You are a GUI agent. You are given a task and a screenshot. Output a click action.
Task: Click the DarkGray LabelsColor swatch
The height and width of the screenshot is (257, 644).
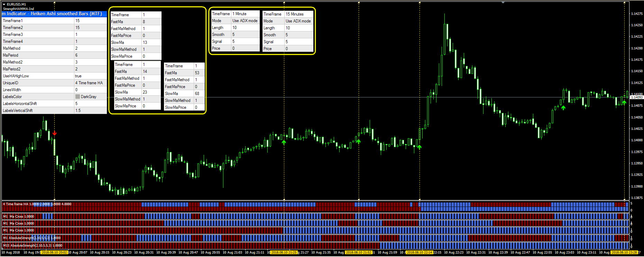coord(77,97)
